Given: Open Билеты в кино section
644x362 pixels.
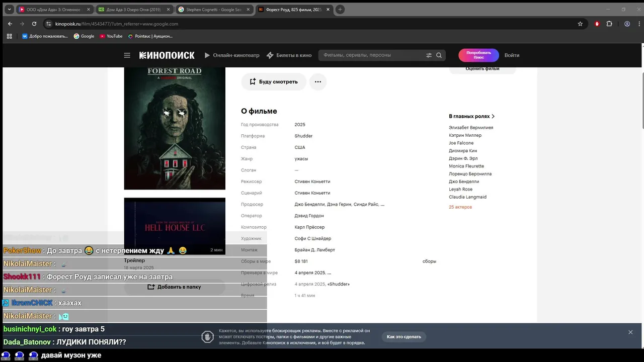Looking at the screenshot, I should (289, 55).
